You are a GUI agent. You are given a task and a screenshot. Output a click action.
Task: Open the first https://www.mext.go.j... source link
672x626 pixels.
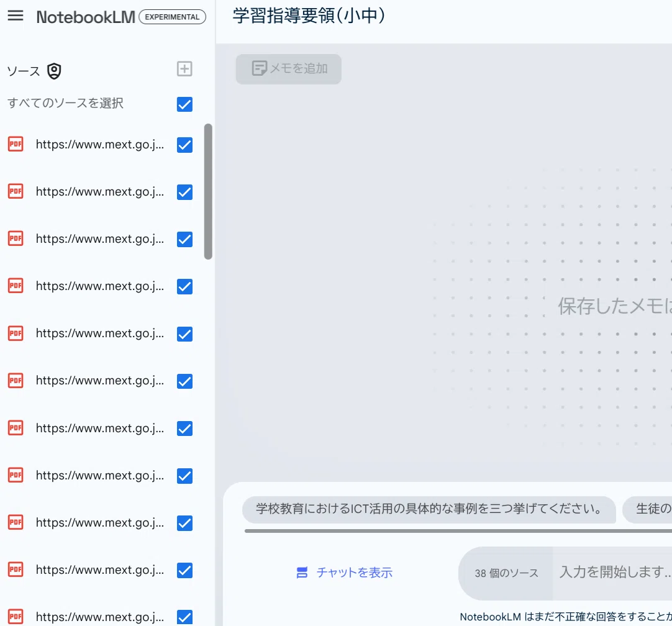[100, 145]
